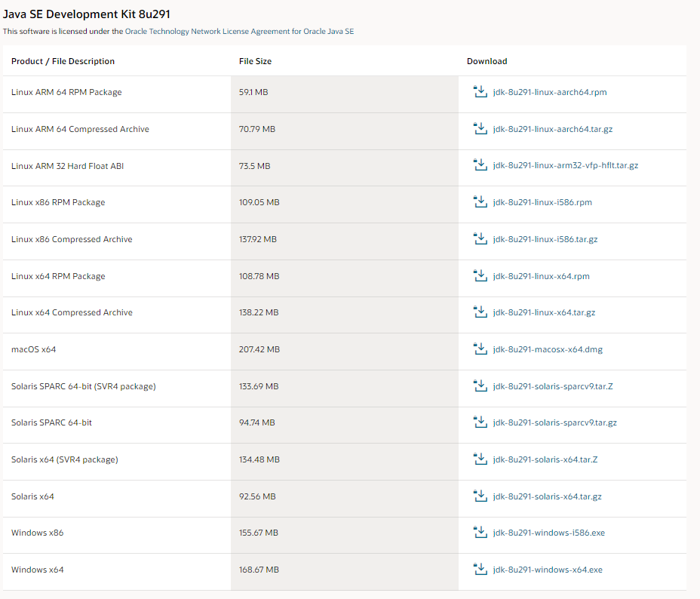Download jdk-8u291-linux-i586.tar.gz link

point(545,239)
